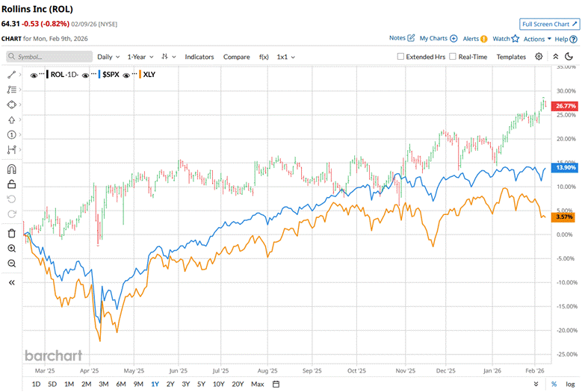Open the Daily frequency dropdown
This screenshot has width=582, height=392.
point(108,57)
